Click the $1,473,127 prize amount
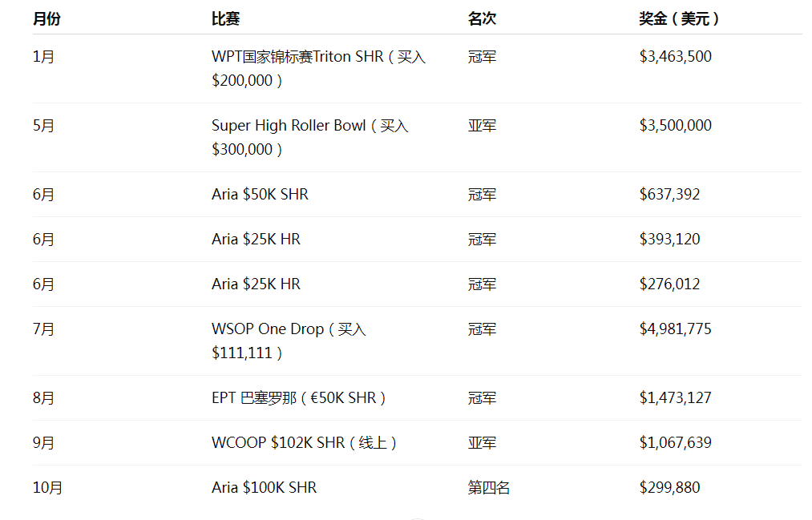The height and width of the screenshot is (520, 812). [x=675, y=398]
